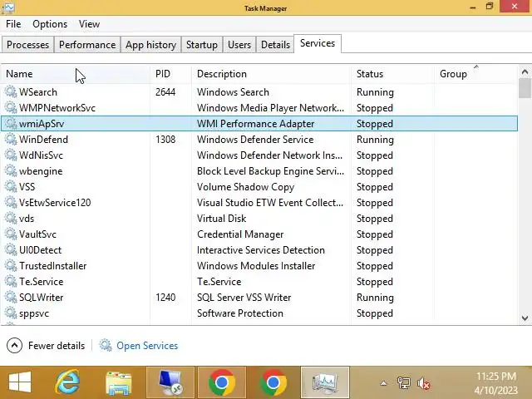Image resolution: width=532 pixels, height=399 pixels.
Task: Click the gear icon beside Te.Service
Action: pyautogui.click(x=11, y=281)
